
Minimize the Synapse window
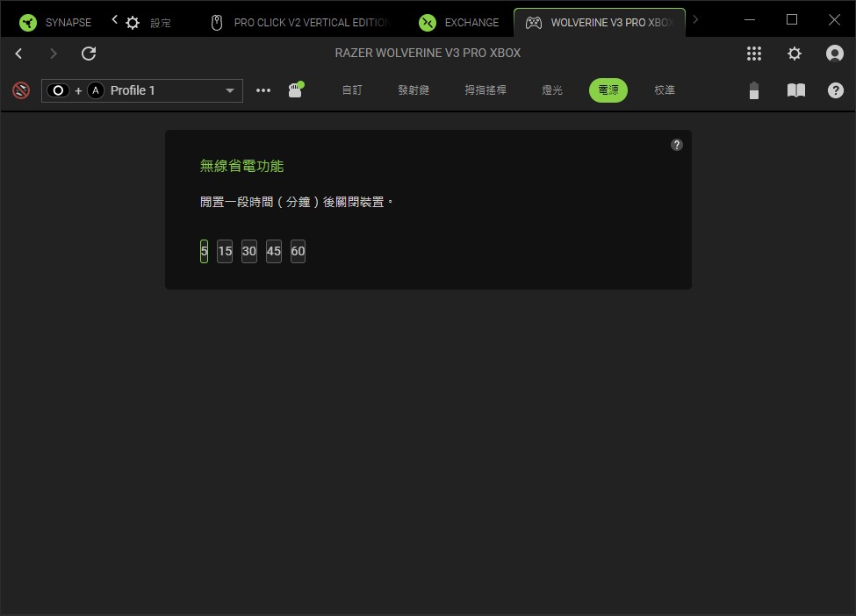point(750,19)
